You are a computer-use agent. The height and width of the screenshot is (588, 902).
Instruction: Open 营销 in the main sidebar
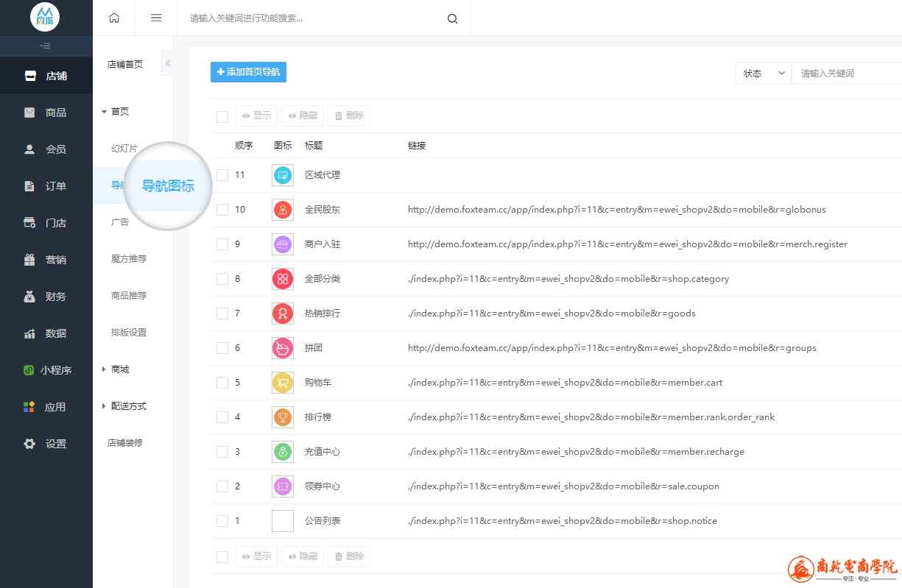click(x=46, y=260)
